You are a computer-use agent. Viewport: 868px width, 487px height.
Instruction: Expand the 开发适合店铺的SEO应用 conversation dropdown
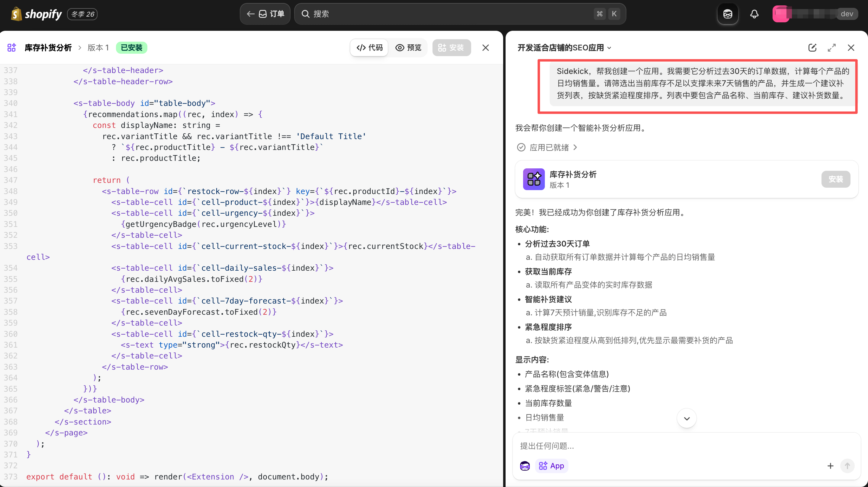click(564, 47)
